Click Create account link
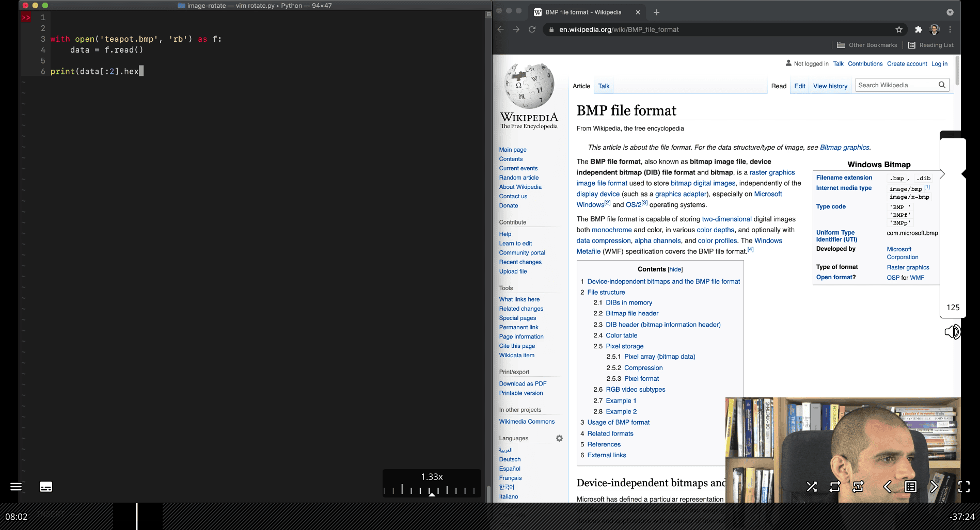The width and height of the screenshot is (980, 530). (x=907, y=64)
